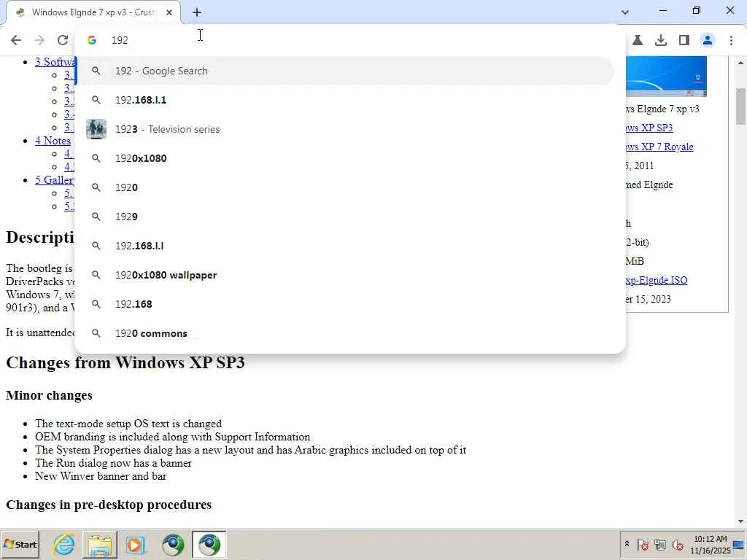Click the 'Changes in pre-desktop procedures' heading
This screenshot has width=747, height=560.
[109, 505]
